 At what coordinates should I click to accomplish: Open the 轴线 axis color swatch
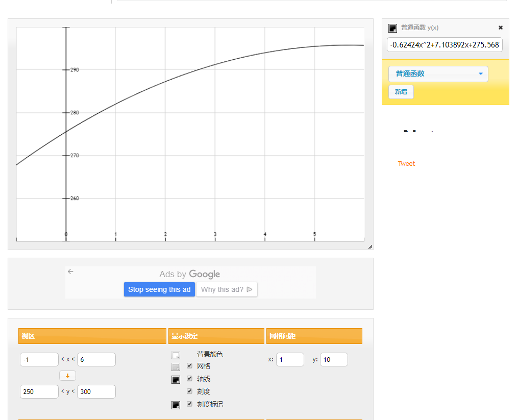[176, 380]
